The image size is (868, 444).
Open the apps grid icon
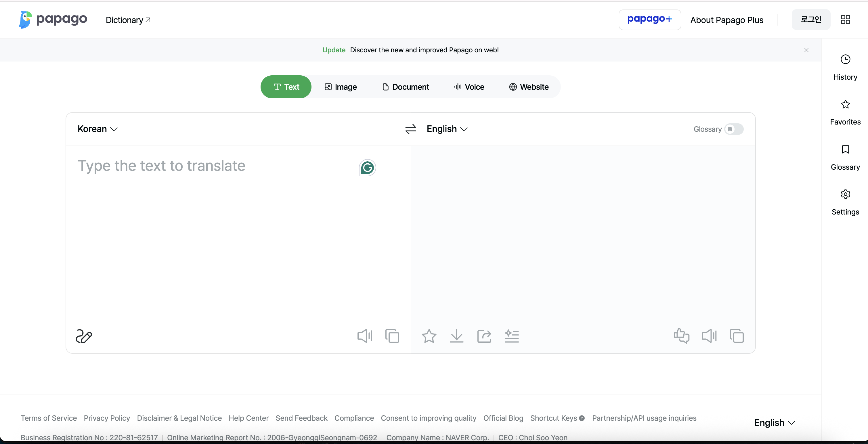846,20
